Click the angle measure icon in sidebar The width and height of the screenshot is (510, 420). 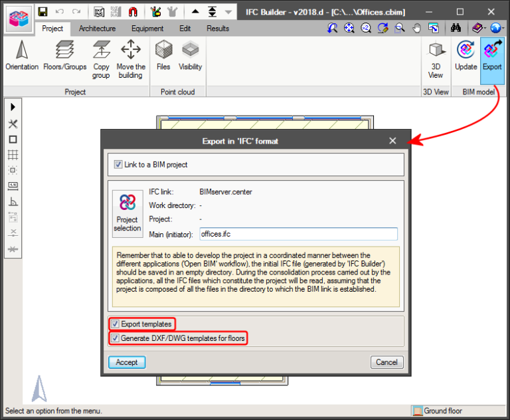(13, 201)
